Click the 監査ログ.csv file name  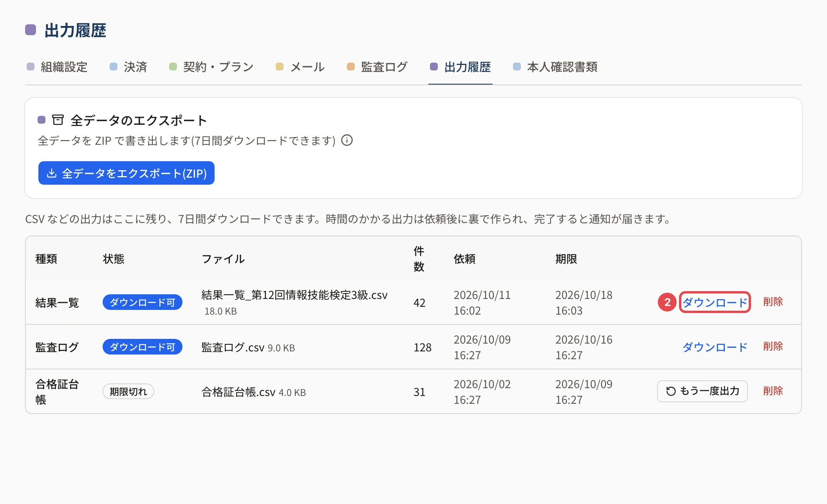pos(233,347)
